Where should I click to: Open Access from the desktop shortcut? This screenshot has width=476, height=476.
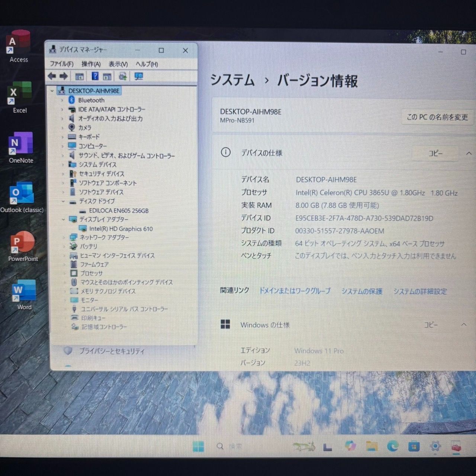[19, 46]
